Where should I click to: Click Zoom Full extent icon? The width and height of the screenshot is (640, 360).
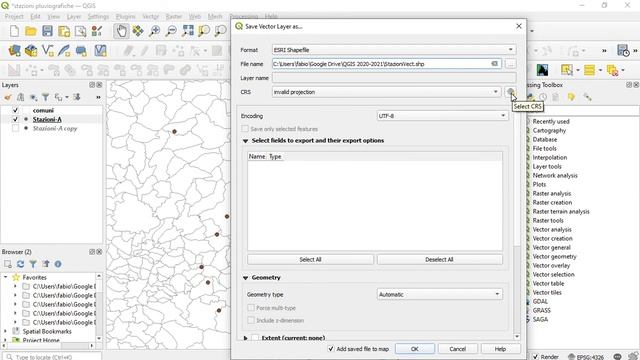point(188,31)
